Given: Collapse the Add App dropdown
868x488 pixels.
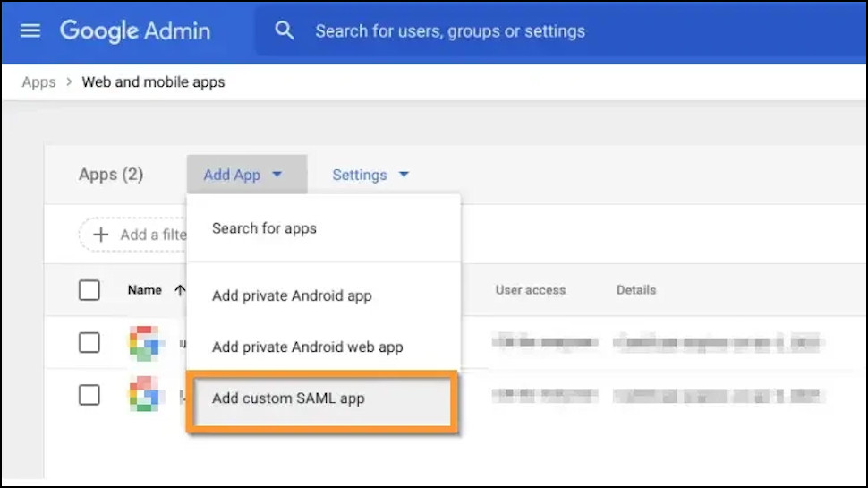Looking at the screenshot, I should (x=247, y=175).
